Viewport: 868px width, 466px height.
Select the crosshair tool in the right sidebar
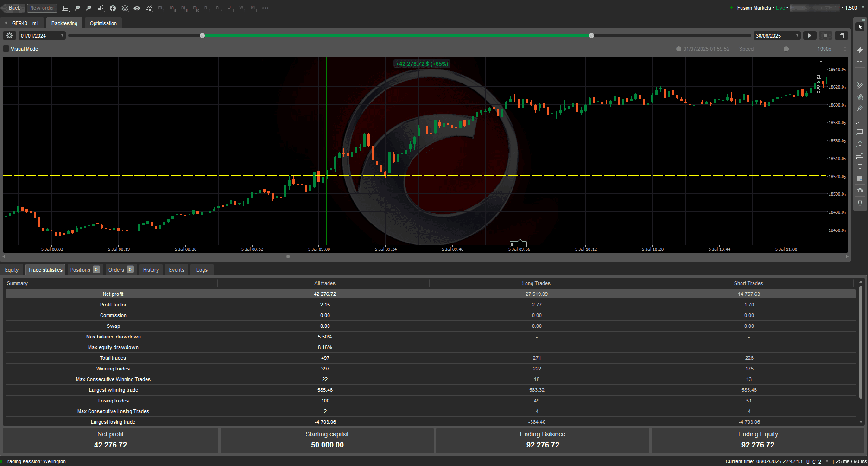[860, 39]
